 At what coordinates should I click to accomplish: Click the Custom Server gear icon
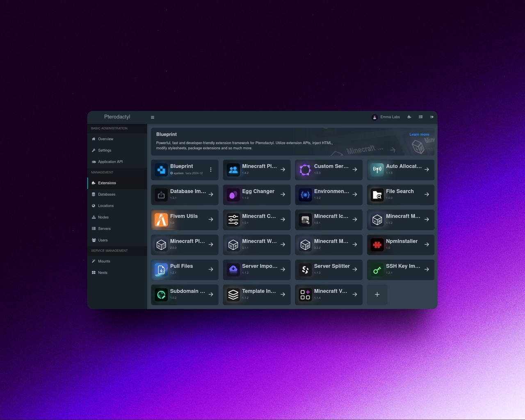(305, 169)
